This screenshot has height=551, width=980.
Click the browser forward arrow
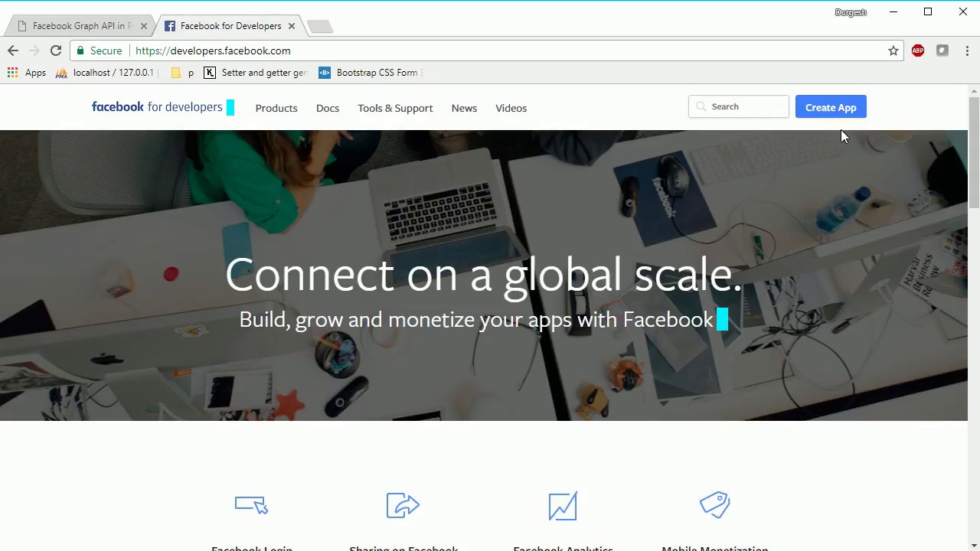coord(34,51)
